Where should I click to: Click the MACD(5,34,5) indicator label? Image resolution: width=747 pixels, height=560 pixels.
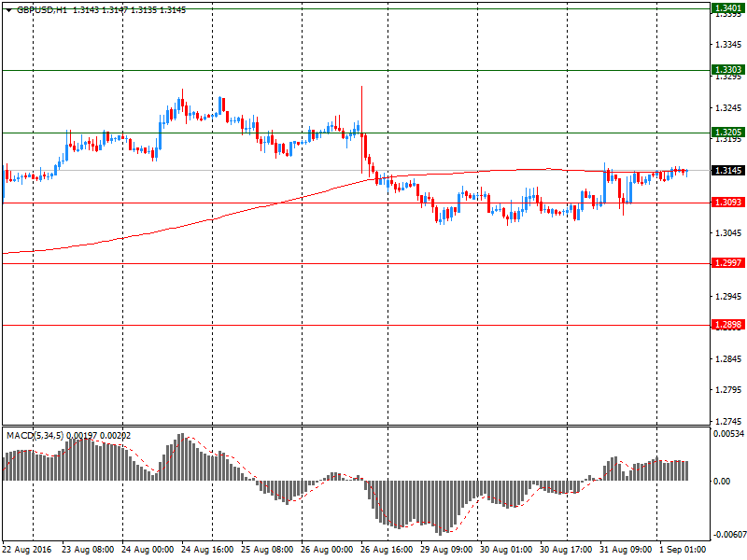click(35, 435)
